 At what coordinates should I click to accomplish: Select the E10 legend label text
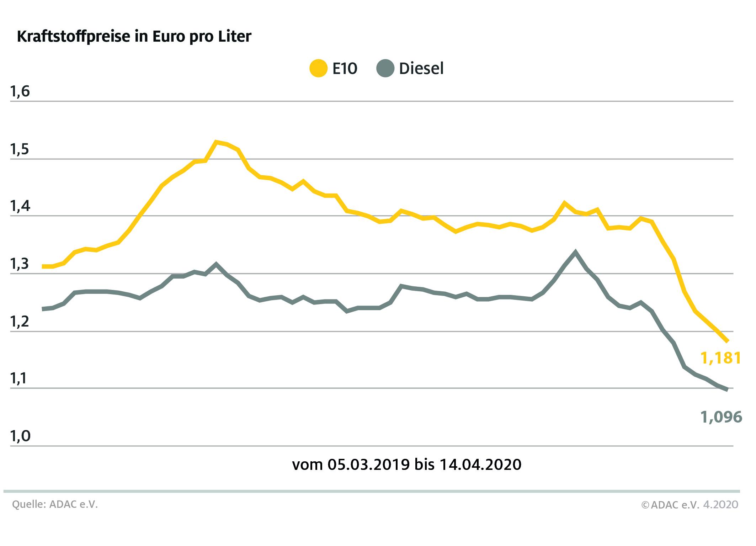pos(345,68)
